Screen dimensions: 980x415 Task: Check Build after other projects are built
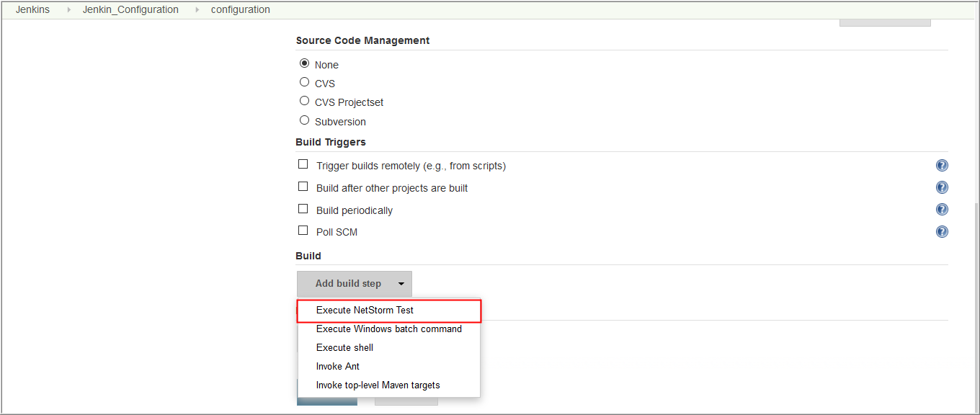(303, 187)
